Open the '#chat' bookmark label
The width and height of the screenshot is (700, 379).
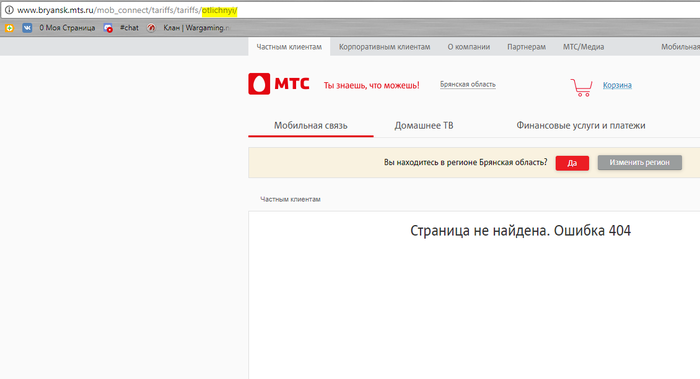129,28
